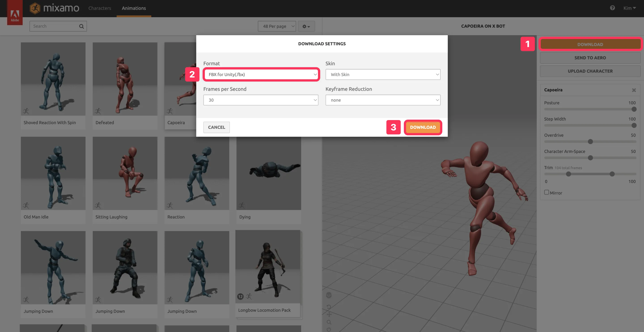Click the UPLOAD CHARACTER button
Viewport: 644px width, 332px height.
(x=590, y=71)
